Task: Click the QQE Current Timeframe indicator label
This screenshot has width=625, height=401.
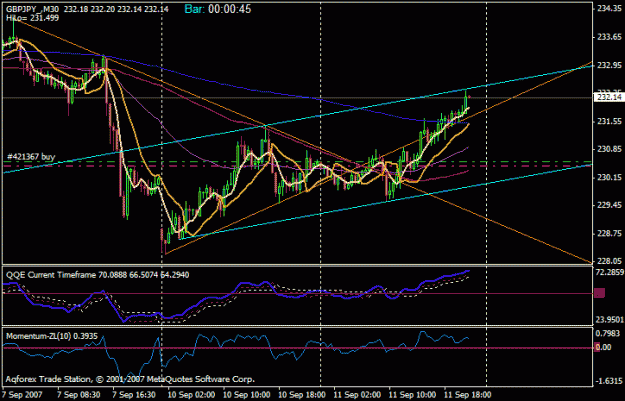Action: tap(97, 275)
